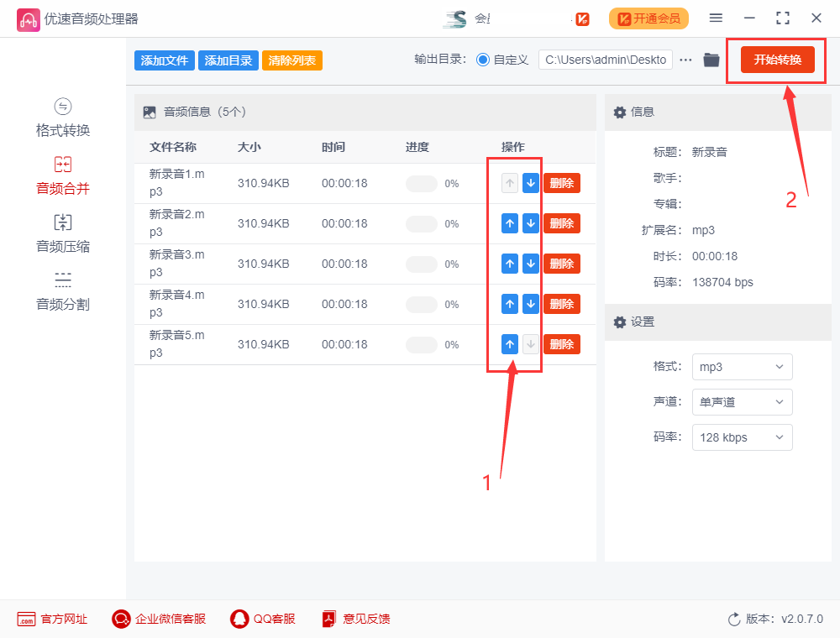Click the output directory path field
Image resolution: width=840 pixels, height=638 pixels.
coord(605,60)
